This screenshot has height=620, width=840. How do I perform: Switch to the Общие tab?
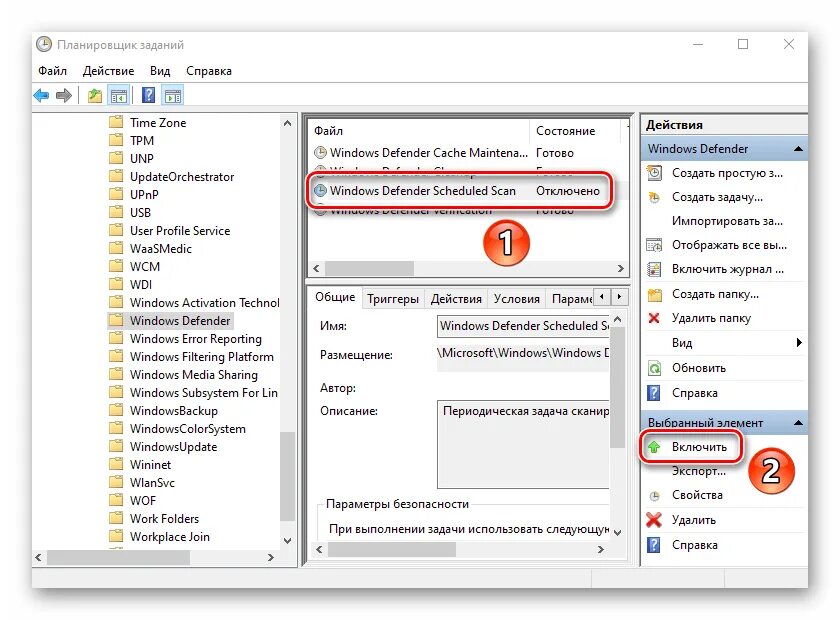click(335, 297)
